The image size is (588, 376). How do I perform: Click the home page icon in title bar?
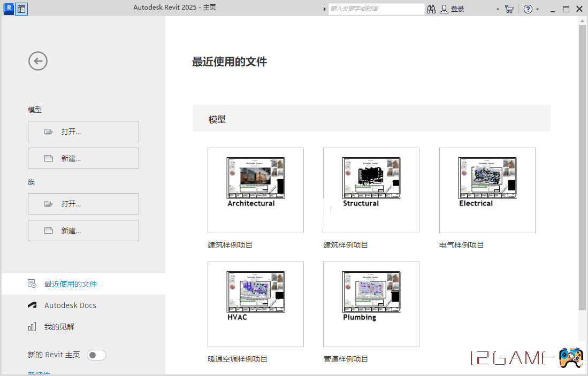point(21,9)
